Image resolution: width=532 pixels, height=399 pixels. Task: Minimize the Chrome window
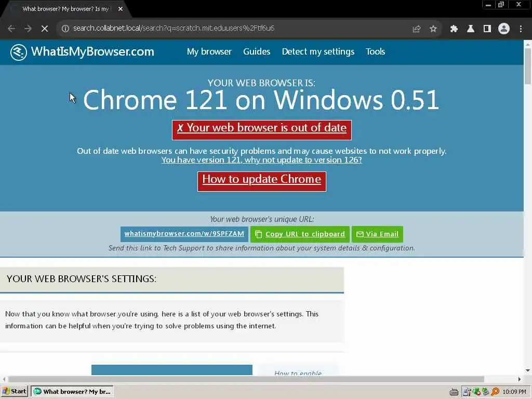[x=488, y=5]
